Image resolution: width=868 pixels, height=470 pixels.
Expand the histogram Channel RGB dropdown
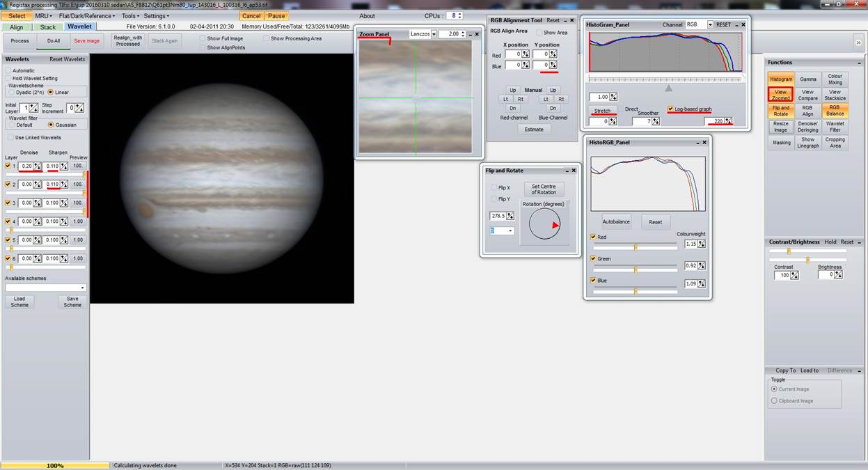710,25
